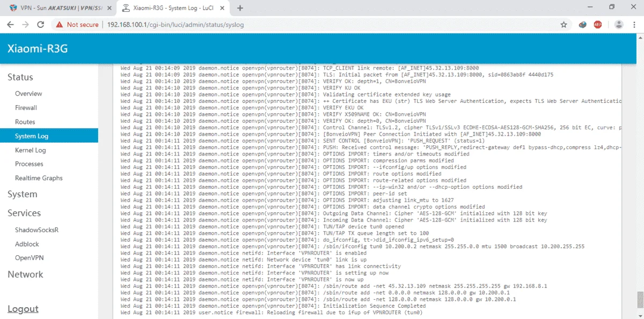Open the Firewall status page

[x=26, y=108]
